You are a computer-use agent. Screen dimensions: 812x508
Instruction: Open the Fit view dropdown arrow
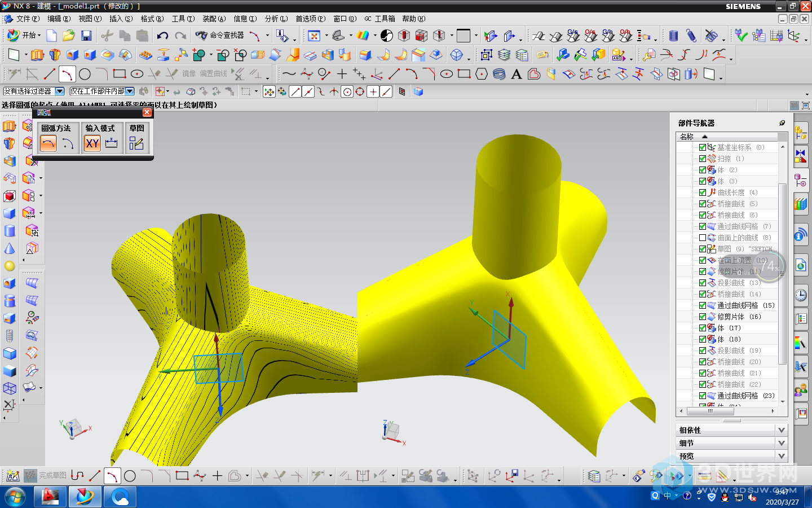point(326,36)
